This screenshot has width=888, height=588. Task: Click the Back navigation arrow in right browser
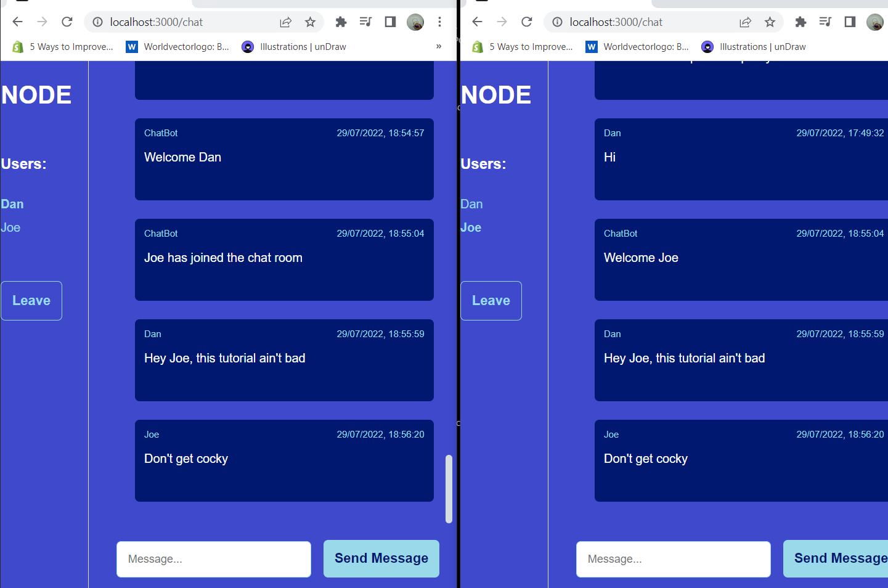click(477, 22)
